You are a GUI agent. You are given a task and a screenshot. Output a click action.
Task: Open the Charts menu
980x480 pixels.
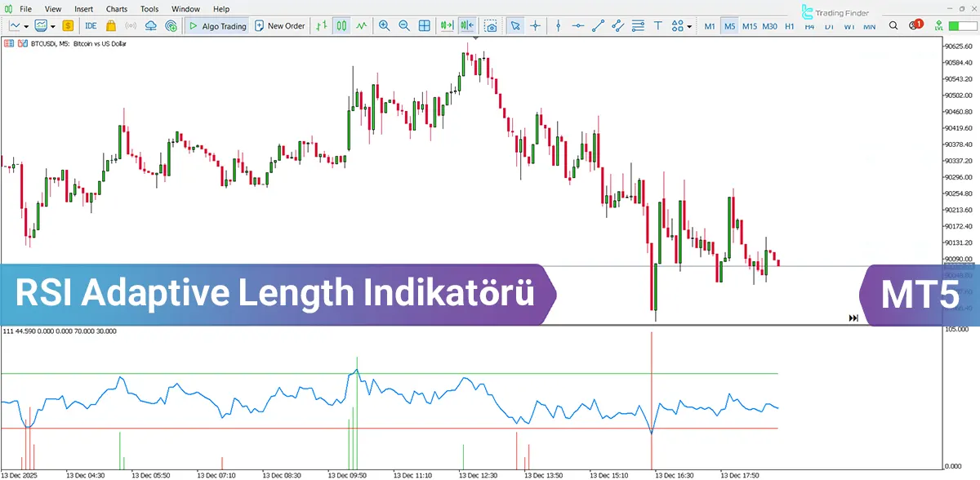[x=116, y=8]
